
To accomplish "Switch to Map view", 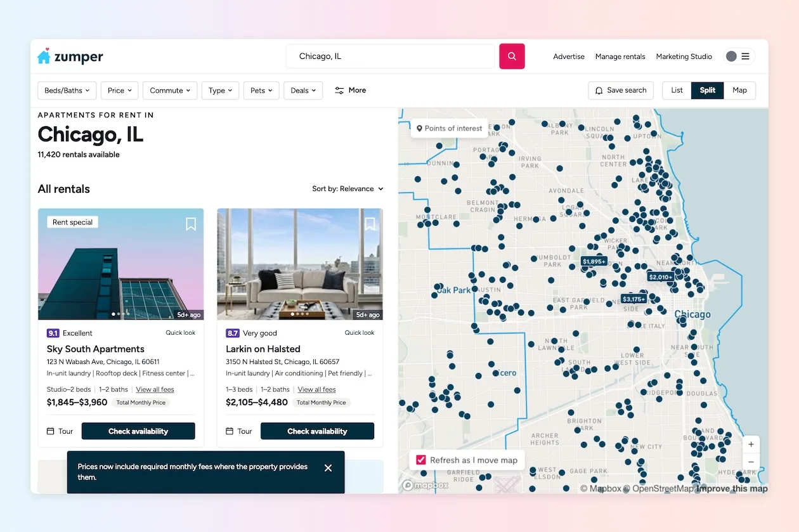I will tap(739, 90).
